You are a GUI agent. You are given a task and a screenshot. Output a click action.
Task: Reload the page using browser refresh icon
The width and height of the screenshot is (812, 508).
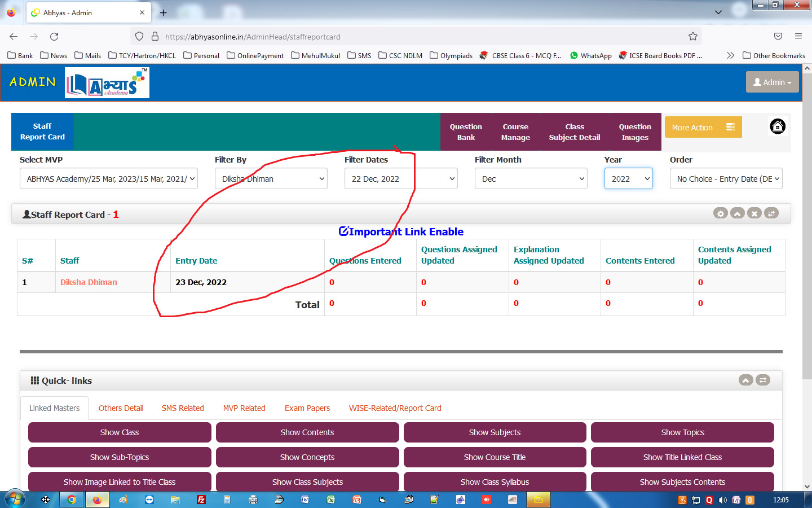[54, 37]
